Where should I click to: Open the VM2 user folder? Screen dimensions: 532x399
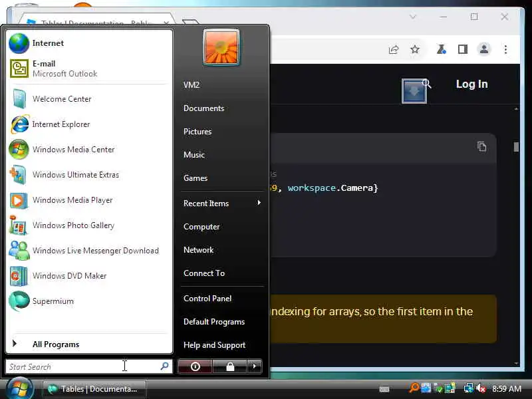coord(192,85)
